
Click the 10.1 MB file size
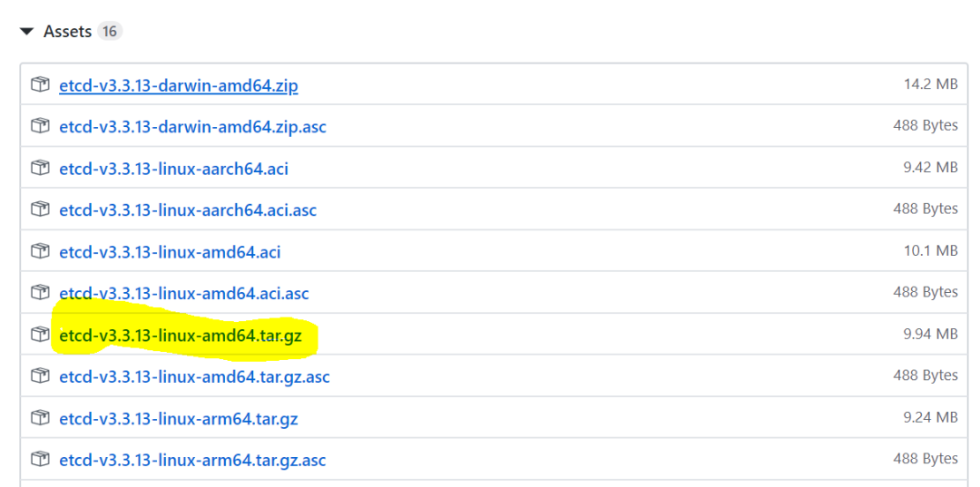click(x=931, y=251)
